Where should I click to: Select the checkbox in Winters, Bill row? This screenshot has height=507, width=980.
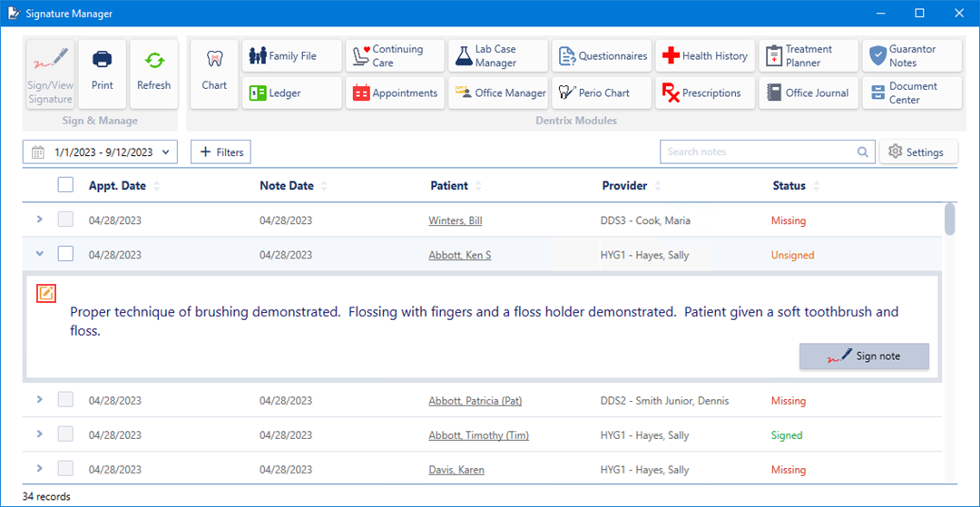[65, 220]
